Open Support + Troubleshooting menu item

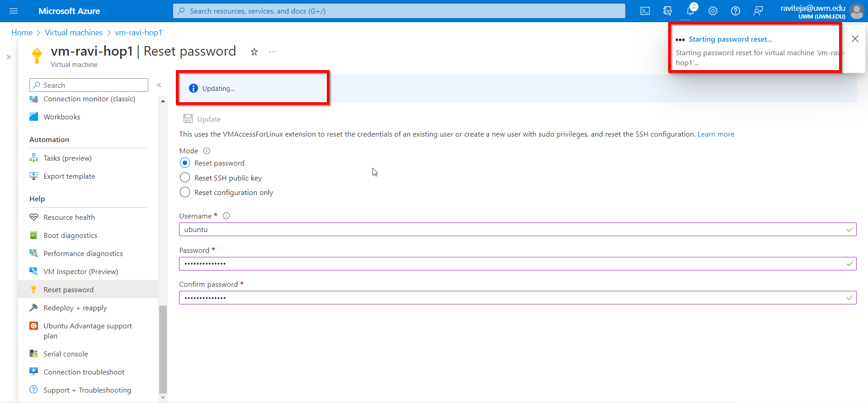[88, 390]
